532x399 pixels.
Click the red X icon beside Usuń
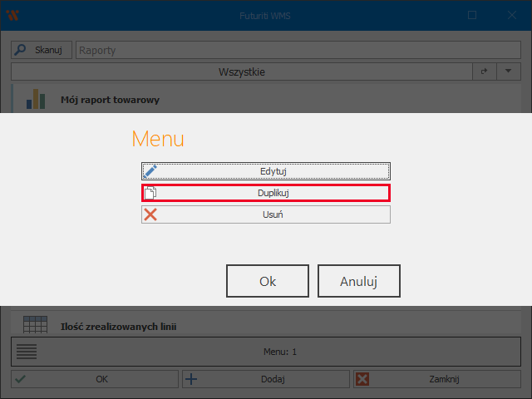(150, 214)
